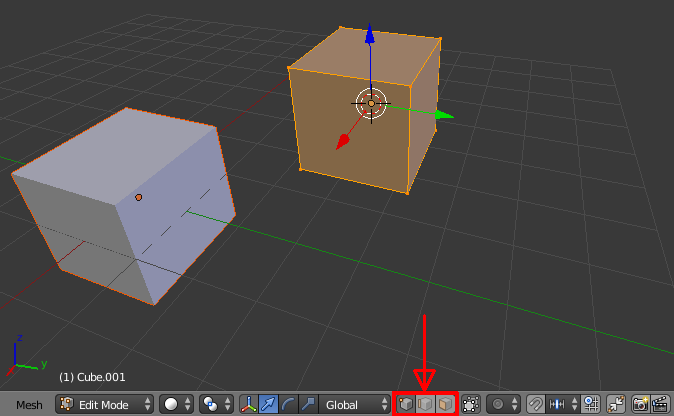
Task: Select the rotate manipulator arc icon
Action: (x=288, y=404)
